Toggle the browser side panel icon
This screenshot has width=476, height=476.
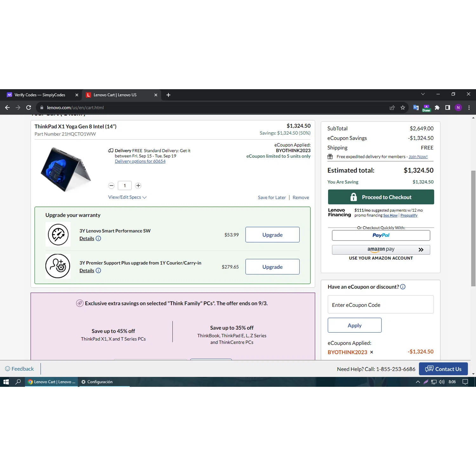447,108
